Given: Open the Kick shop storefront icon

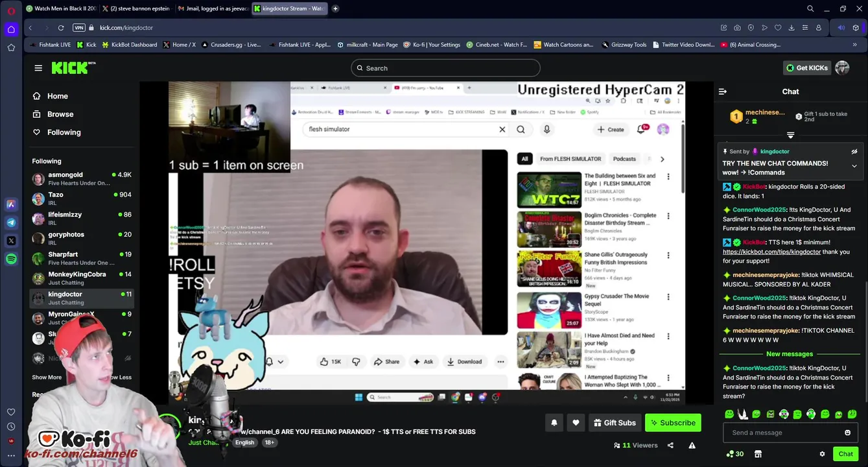Looking at the screenshot, I should [x=758, y=454].
